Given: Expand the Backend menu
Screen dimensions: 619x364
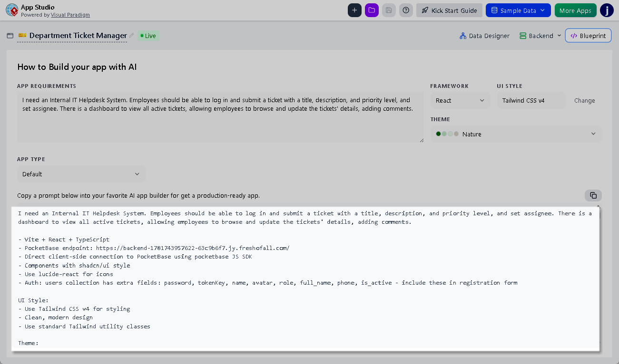Looking at the screenshot, I should point(540,36).
